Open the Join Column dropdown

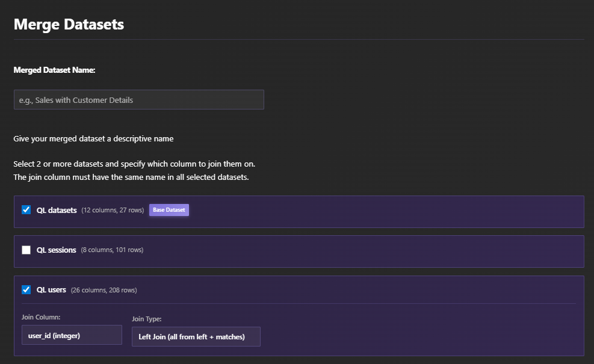[72, 336]
